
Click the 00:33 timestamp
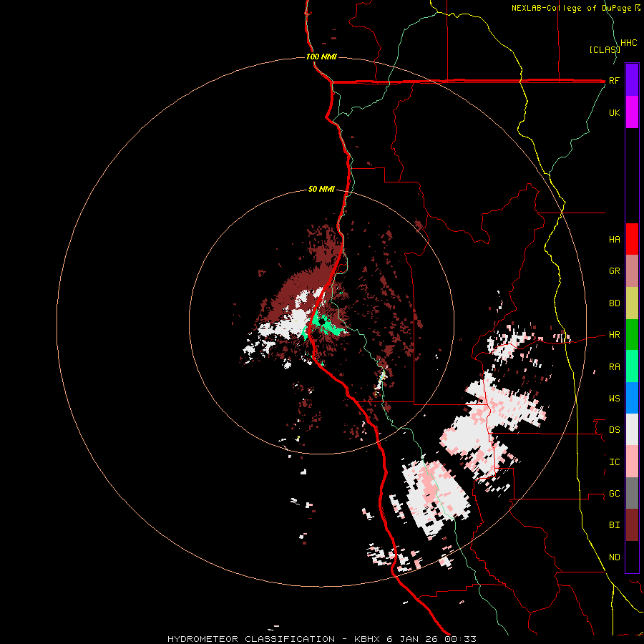pyautogui.click(x=460, y=639)
